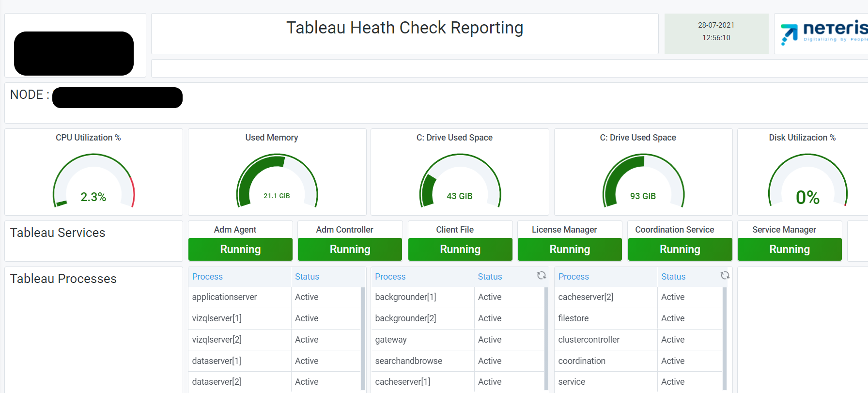Click the C: Drive gauge showing 93 GiB
Screen dimensions: 868x393
pos(643,181)
